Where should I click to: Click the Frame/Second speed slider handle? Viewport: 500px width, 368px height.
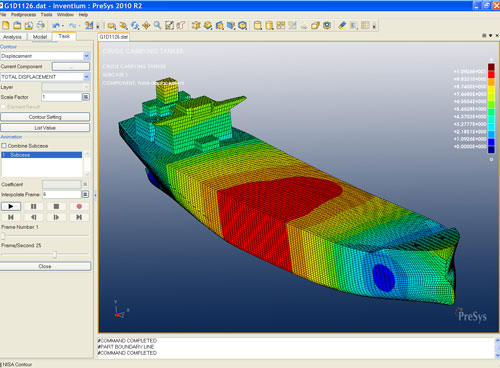[55, 255]
